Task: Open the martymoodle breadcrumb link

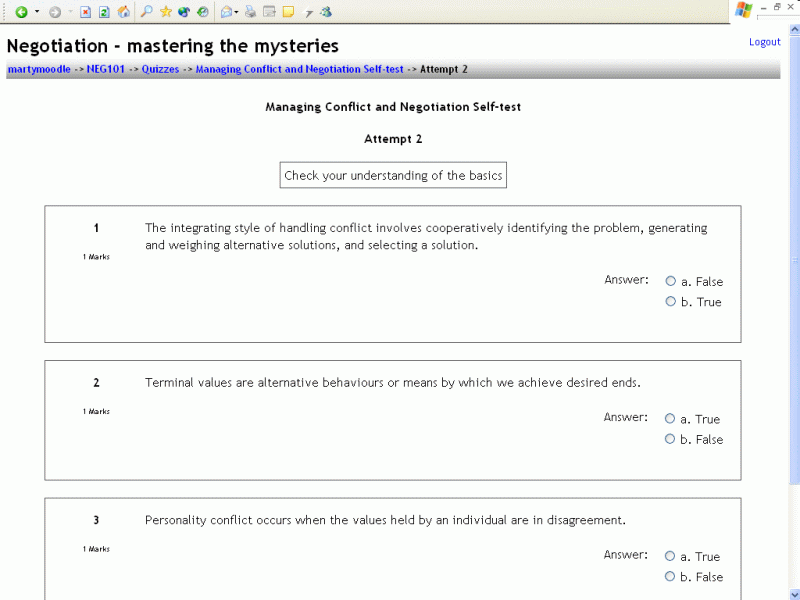Action: (x=38, y=69)
